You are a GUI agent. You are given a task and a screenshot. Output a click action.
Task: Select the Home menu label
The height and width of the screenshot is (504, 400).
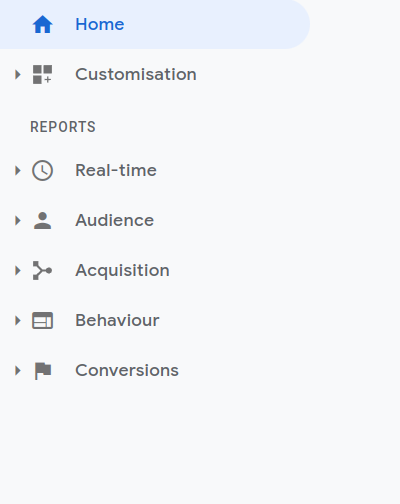click(100, 24)
